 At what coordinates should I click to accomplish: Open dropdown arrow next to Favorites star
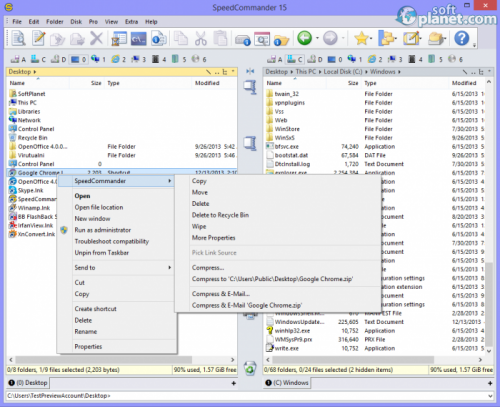pos(371,38)
